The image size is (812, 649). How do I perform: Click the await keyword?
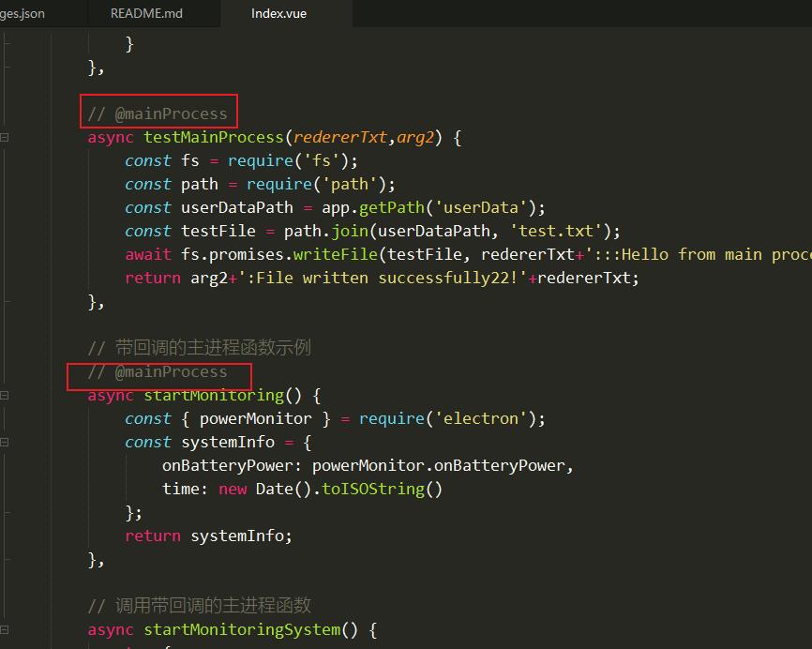pos(147,254)
